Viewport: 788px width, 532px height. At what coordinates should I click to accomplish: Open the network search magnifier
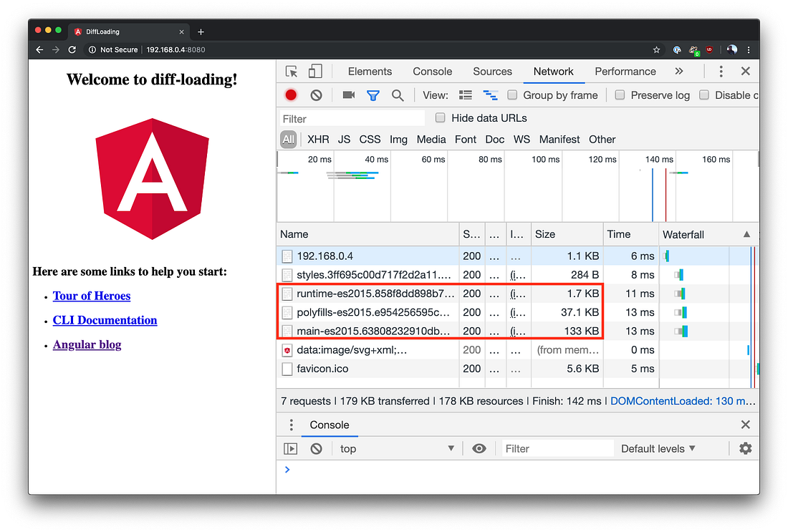[398, 95]
